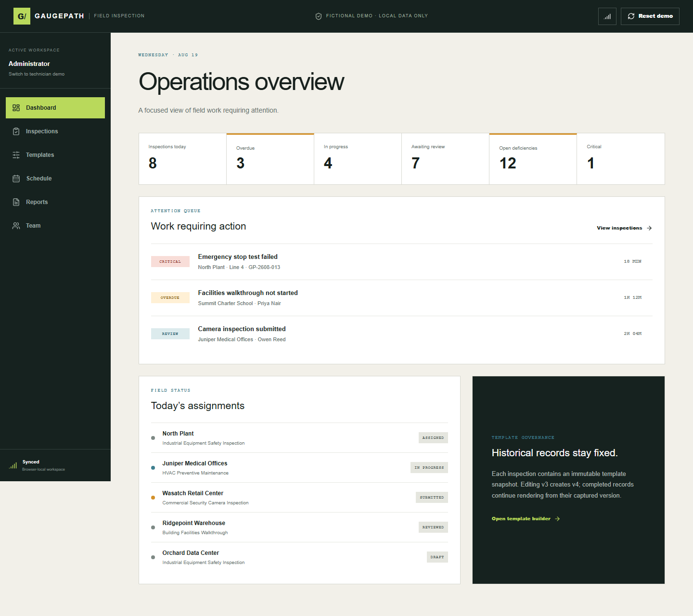Viewport: 693px width, 616px height.
Task: Click the signal bars icon button in header
Action: coord(607,16)
